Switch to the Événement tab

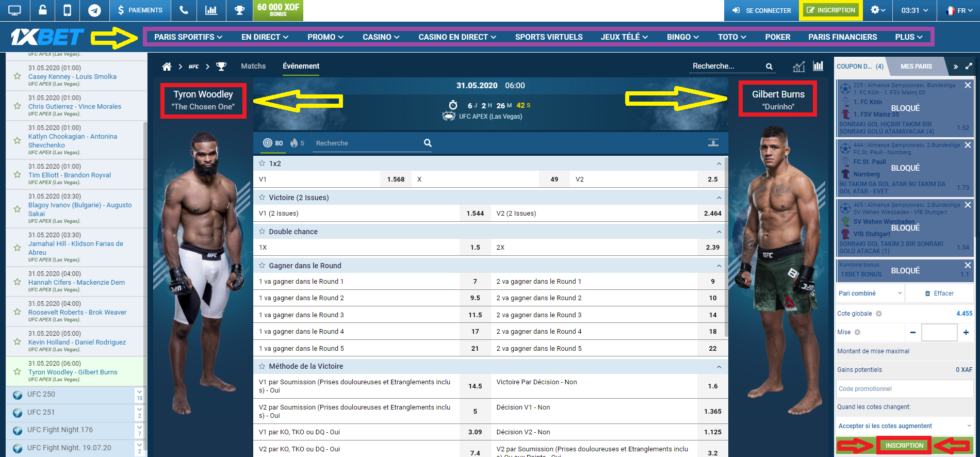pos(301,66)
